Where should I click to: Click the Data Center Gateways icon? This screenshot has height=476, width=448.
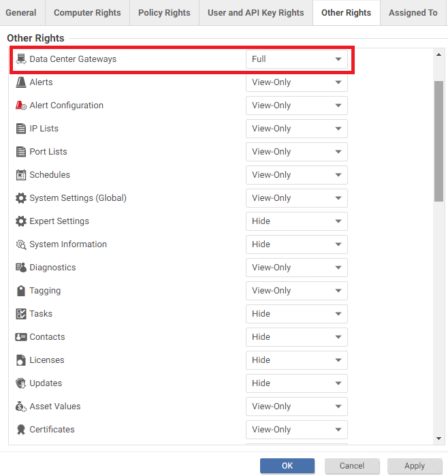pos(21,59)
